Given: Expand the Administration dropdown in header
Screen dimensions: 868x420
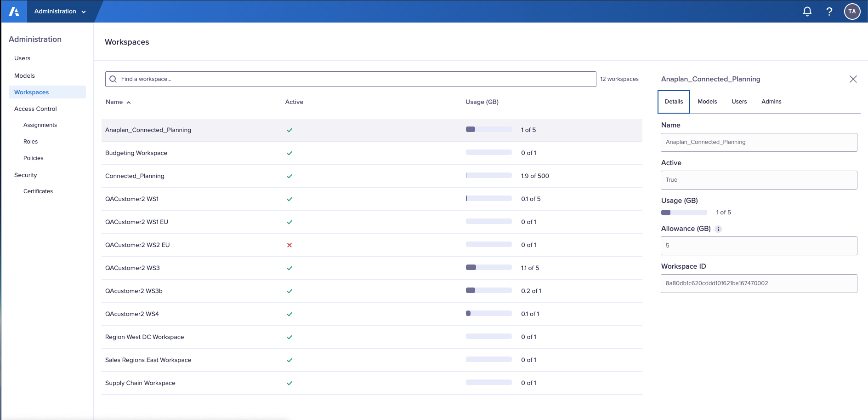Looking at the screenshot, I should (x=60, y=12).
